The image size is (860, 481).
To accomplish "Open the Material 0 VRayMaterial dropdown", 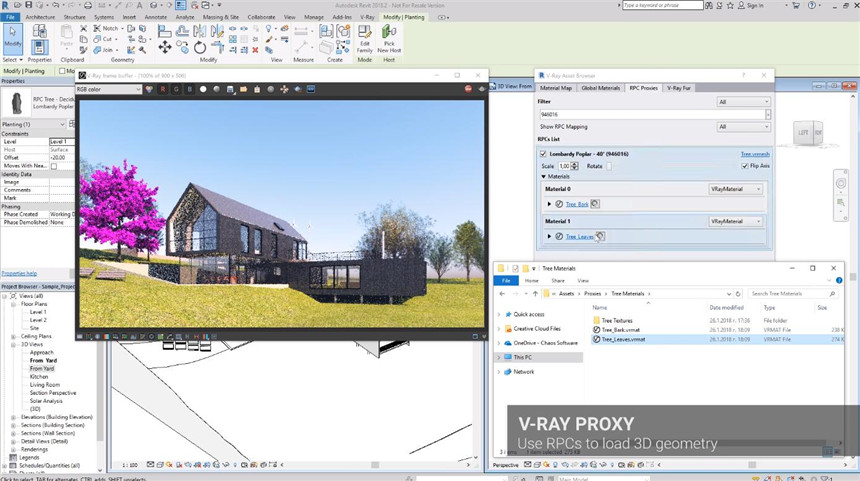I will (x=735, y=188).
